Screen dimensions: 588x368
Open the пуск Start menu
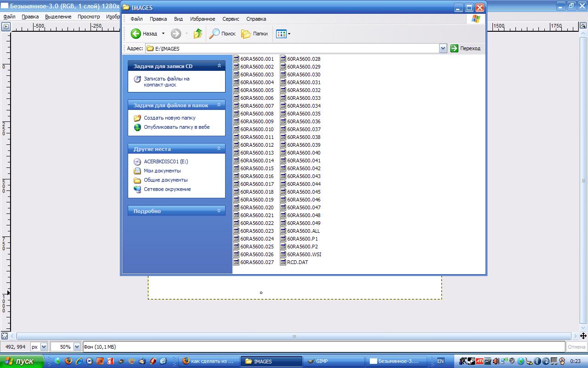coord(21,362)
